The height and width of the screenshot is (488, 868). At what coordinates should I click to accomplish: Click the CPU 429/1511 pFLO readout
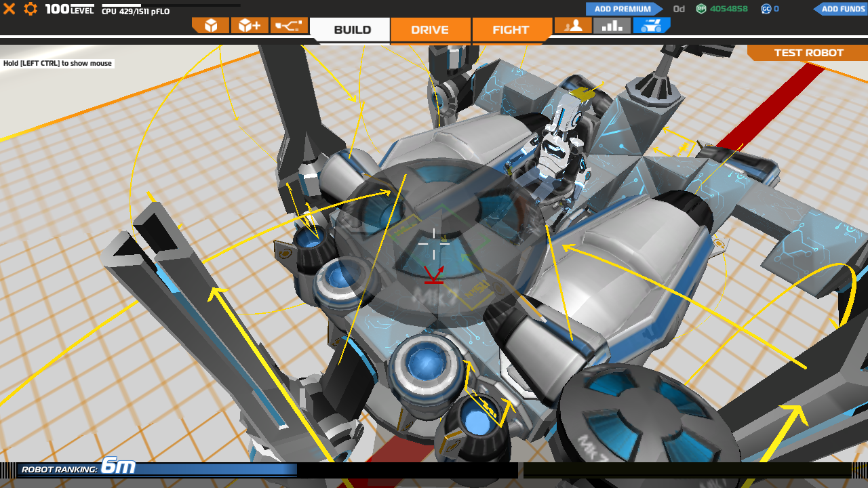tap(136, 12)
